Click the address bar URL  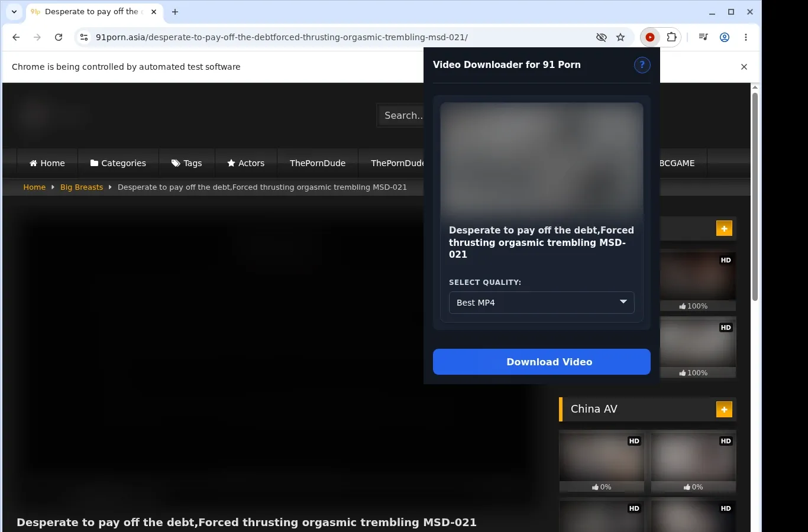click(x=282, y=37)
